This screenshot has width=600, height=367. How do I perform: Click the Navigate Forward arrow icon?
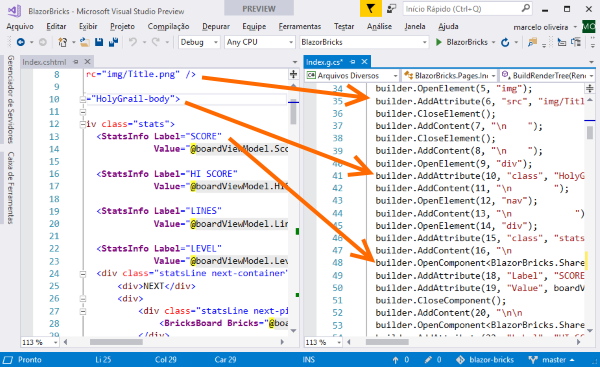click(x=43, y=42)
